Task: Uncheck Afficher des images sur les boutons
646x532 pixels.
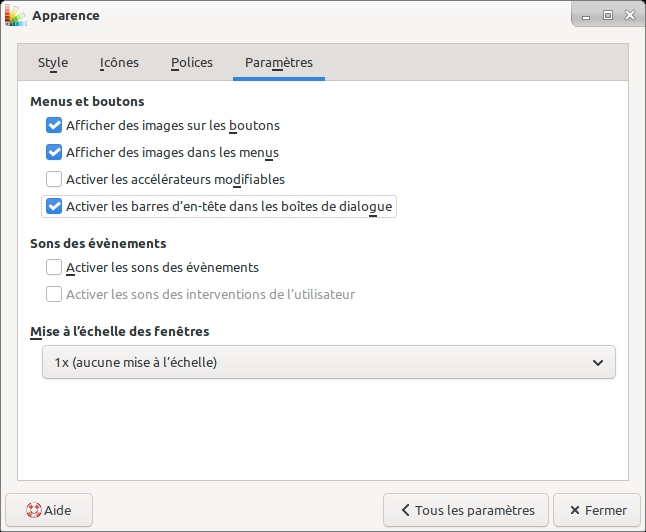Action: point(54,126)
